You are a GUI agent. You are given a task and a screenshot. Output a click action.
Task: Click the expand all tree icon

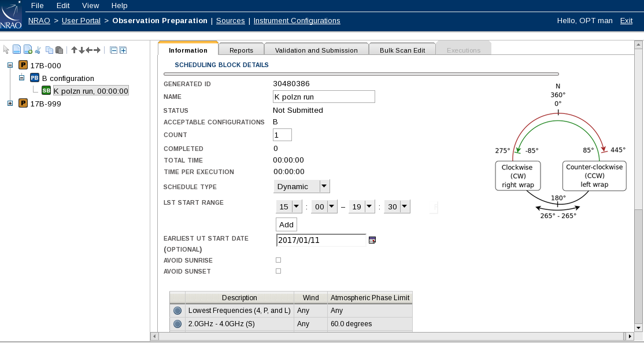click(123, 50)
